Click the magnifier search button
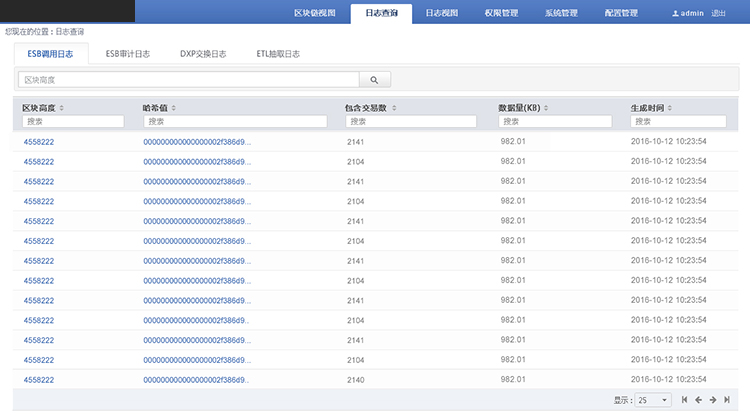Screen dimensions: 750x420 click(375, 80)
